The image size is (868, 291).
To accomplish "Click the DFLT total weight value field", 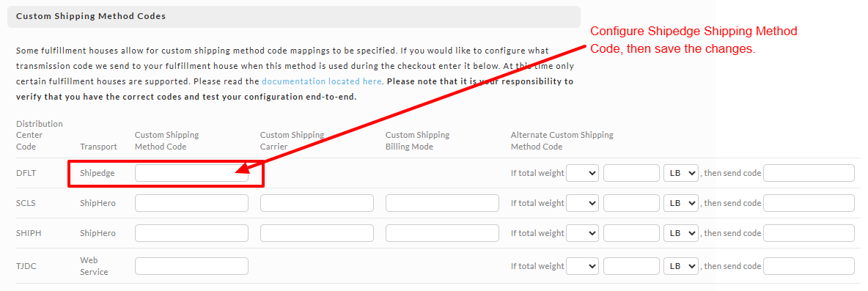I will click(631, 173).
